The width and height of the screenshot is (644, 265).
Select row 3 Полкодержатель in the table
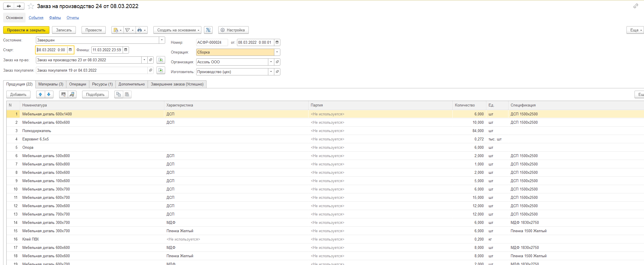click(x=37, y=131)
